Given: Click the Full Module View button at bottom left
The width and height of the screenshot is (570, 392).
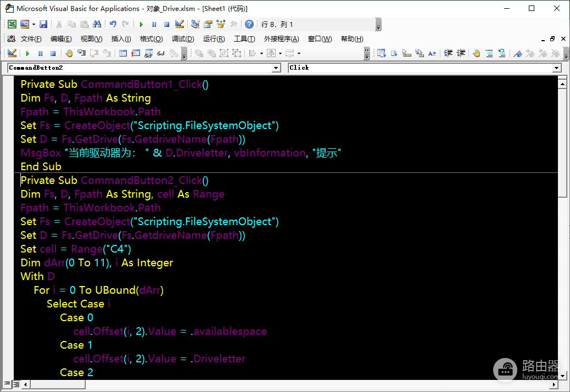Looking at the screenshot, I should 16,384.
